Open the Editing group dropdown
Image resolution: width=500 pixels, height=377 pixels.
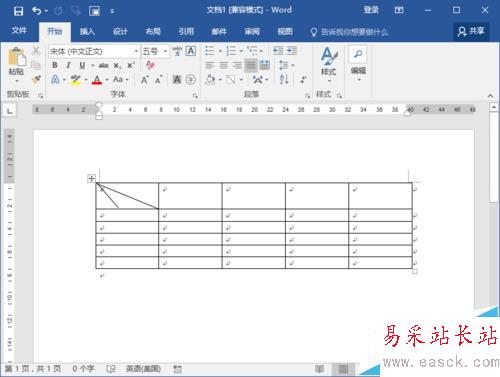point(358,64)
